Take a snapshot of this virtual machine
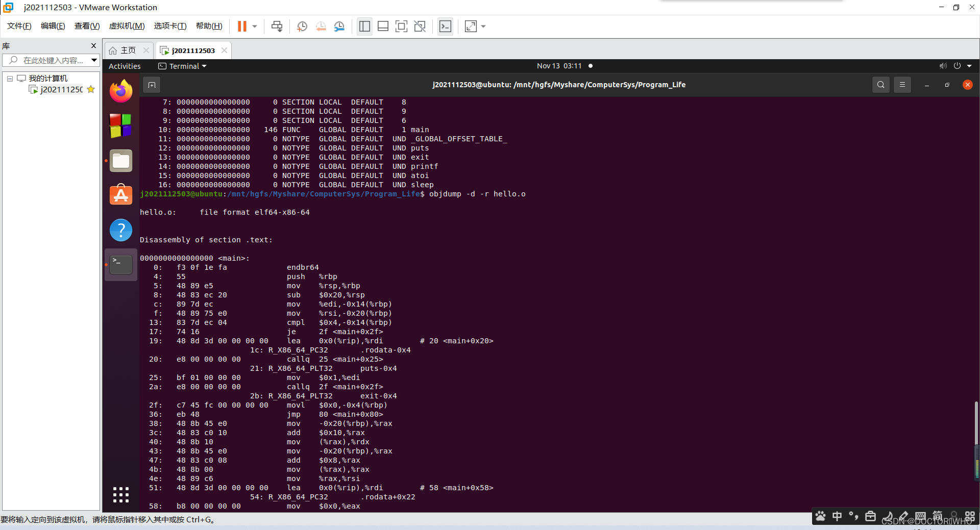 pos(302,26)
